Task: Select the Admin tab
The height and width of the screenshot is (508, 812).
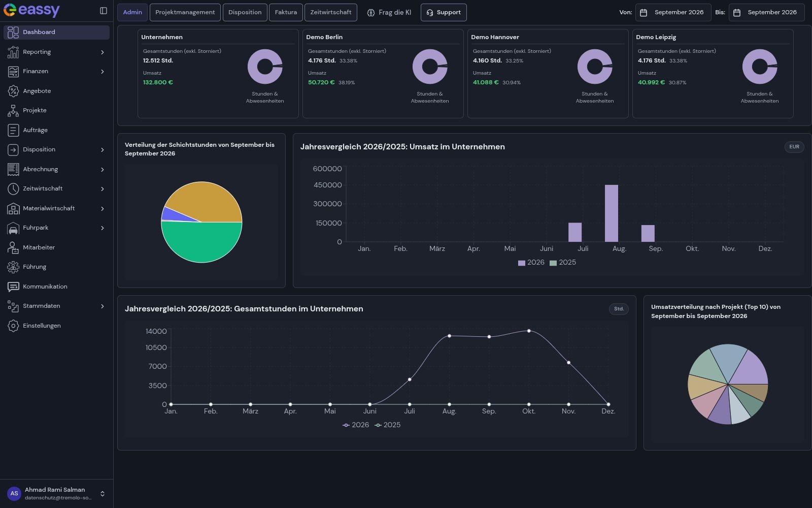Action: (x=132, y=12)
